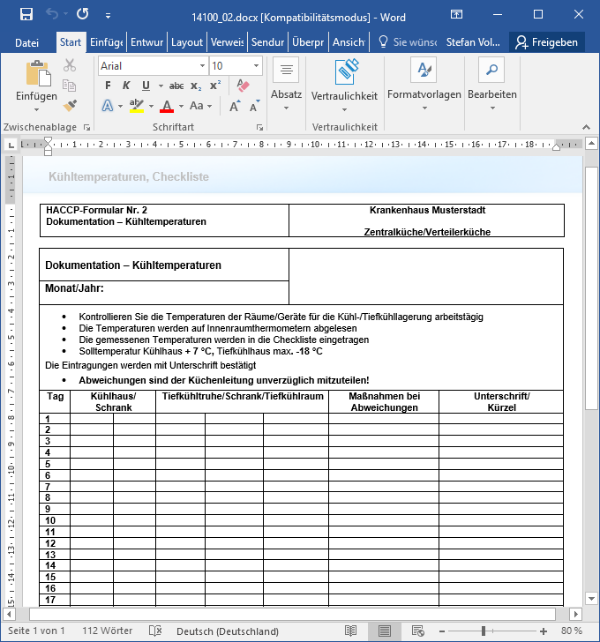Toggle underline formatting
600x642 pixels.
tap(146, 86)
